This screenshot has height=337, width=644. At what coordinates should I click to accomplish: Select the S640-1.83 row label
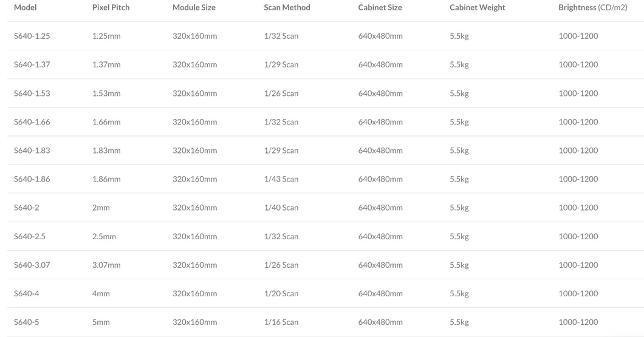pos(32,150)
